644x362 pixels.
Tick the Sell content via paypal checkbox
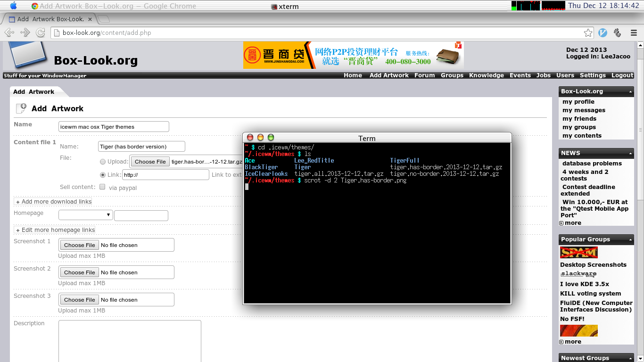point(102,187)
